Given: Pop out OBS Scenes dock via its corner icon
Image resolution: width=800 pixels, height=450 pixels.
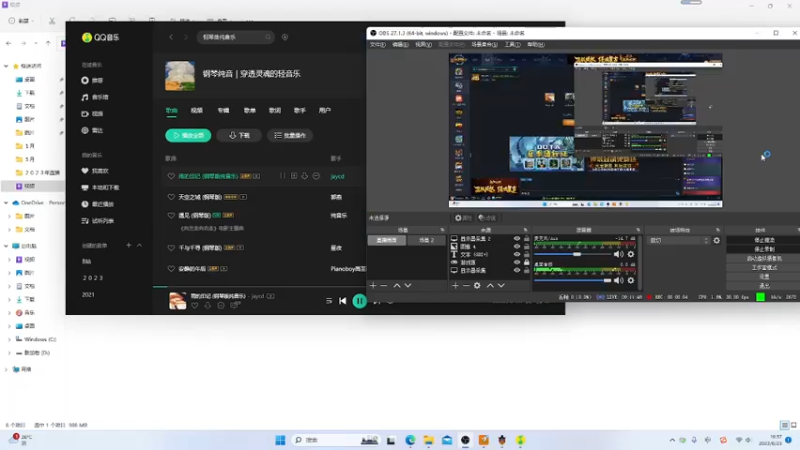Looking at the screenshot, I should click(x=442, y=230).
